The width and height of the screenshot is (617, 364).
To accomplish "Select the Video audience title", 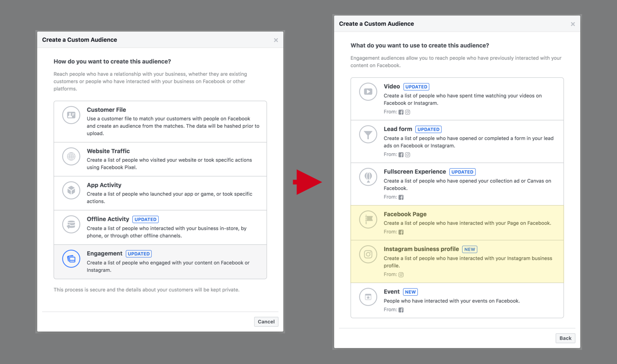I will [392, 87].
